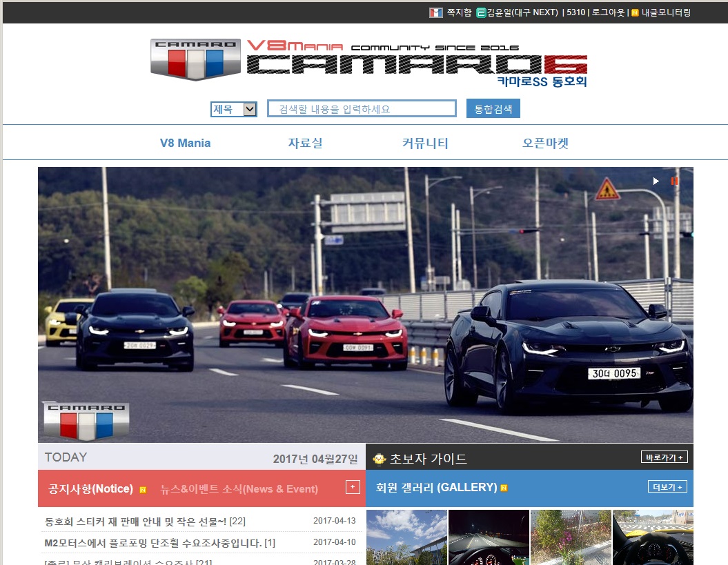This screenshot has height=565, width=728.
Task: Click the N icon before 내글모니터링
Action: pos(635,12)
